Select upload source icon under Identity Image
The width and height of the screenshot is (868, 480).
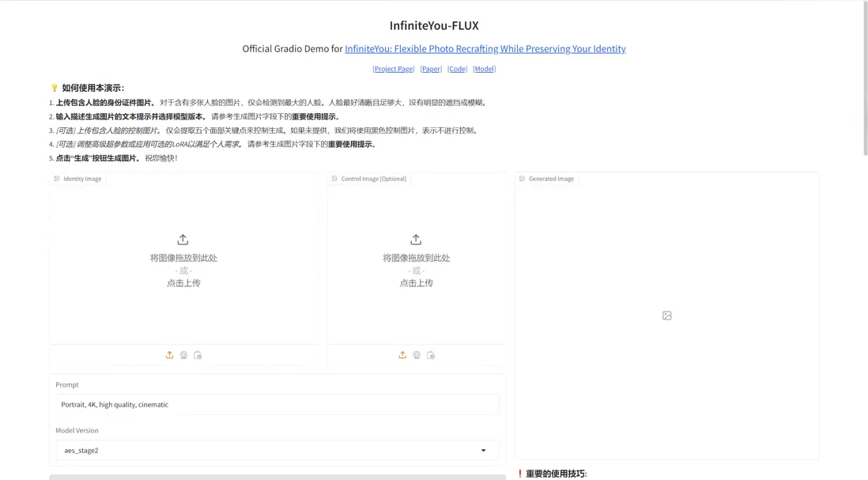click(x=169, y=355)
